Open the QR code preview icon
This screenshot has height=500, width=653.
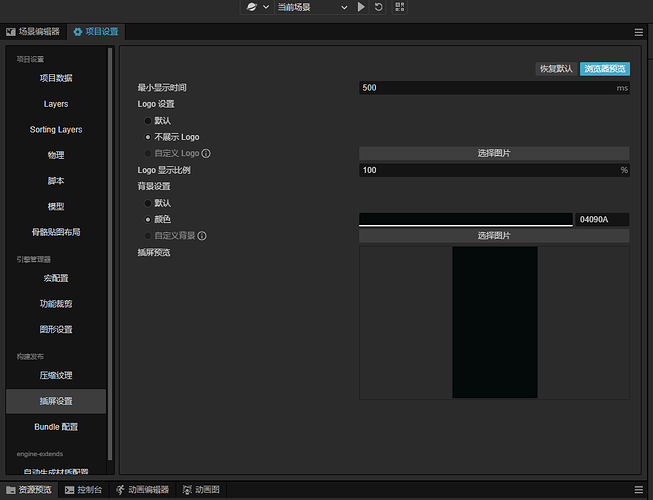click(399, 7)
